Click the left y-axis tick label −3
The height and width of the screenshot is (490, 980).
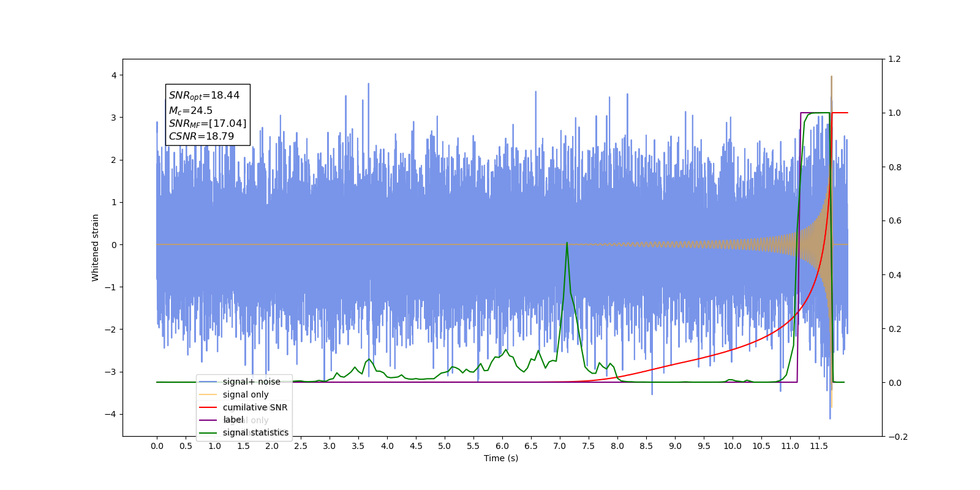click(111, 372)
